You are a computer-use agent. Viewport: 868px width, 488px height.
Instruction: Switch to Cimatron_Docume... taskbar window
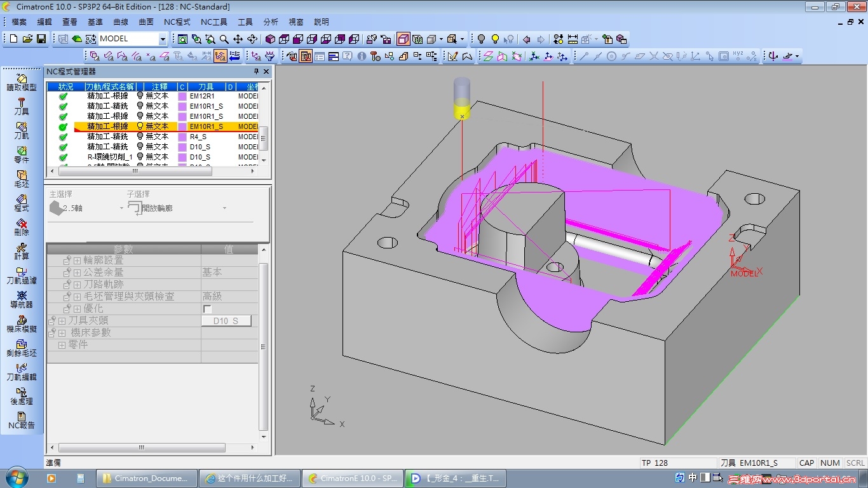coord(146,478)
